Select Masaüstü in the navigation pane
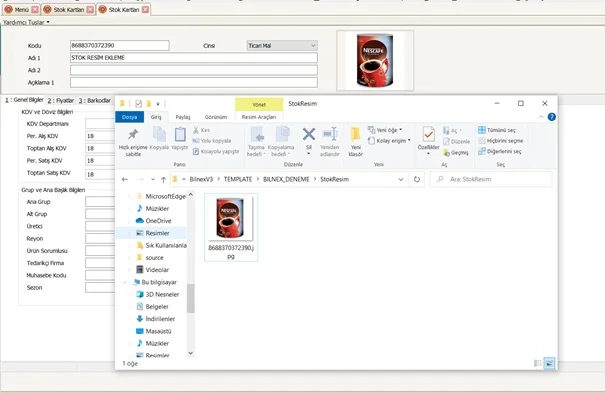Viewport: 605px width, 393px height. (158, 331)
